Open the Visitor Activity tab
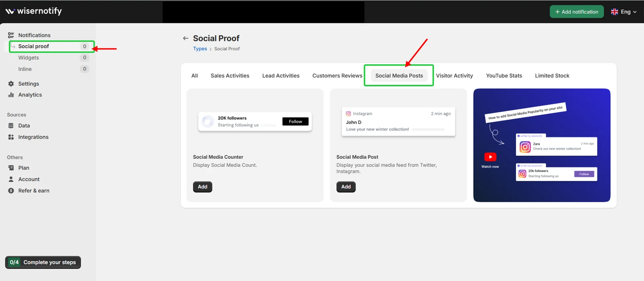This screenshot has width=644, height=281. pos(454,76)
